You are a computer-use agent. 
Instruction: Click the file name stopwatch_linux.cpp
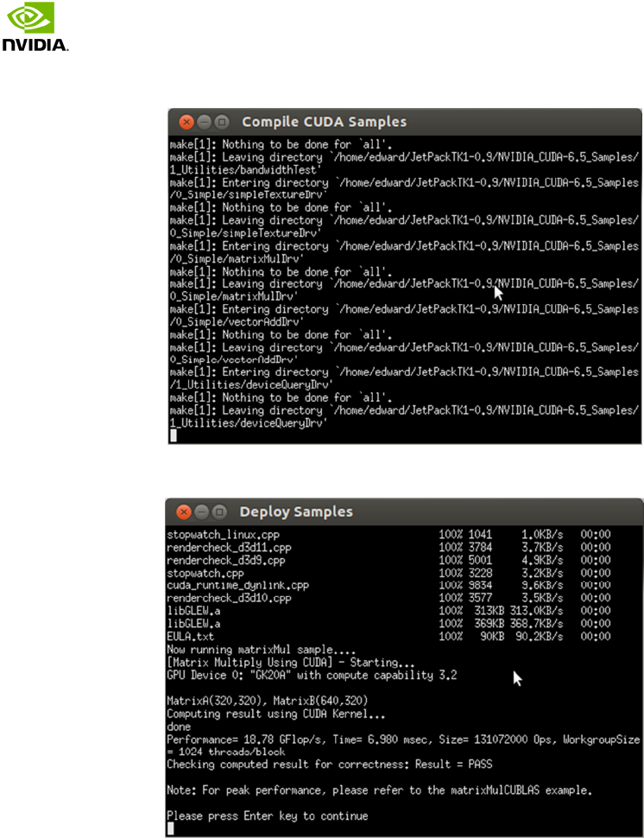(224, 535)
